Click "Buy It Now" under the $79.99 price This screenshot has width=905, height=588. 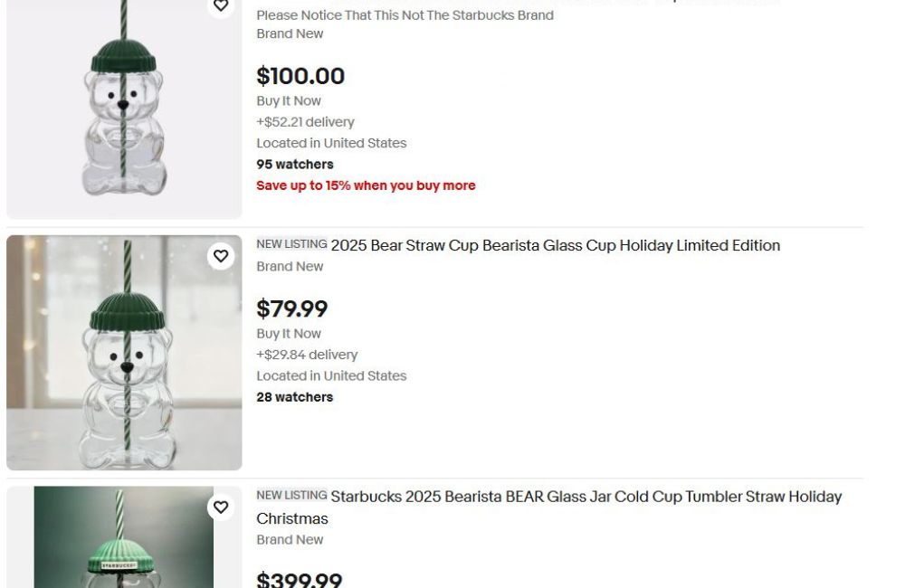coord(289,334)
